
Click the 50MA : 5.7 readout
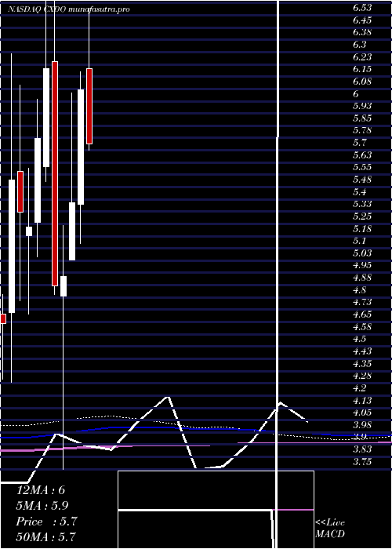46,536
